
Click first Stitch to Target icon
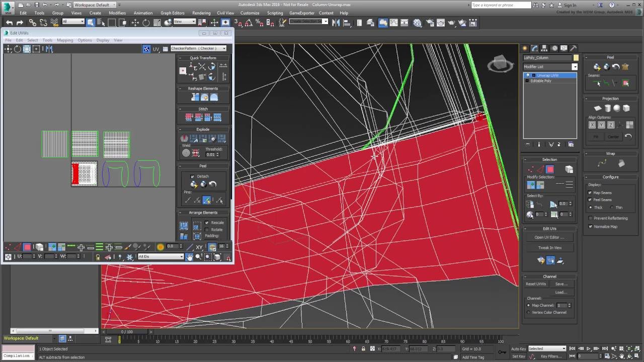189,117
